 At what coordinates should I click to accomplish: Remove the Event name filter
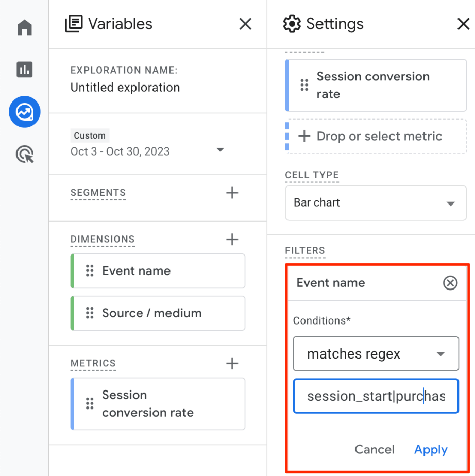click(x=450, y=282)
